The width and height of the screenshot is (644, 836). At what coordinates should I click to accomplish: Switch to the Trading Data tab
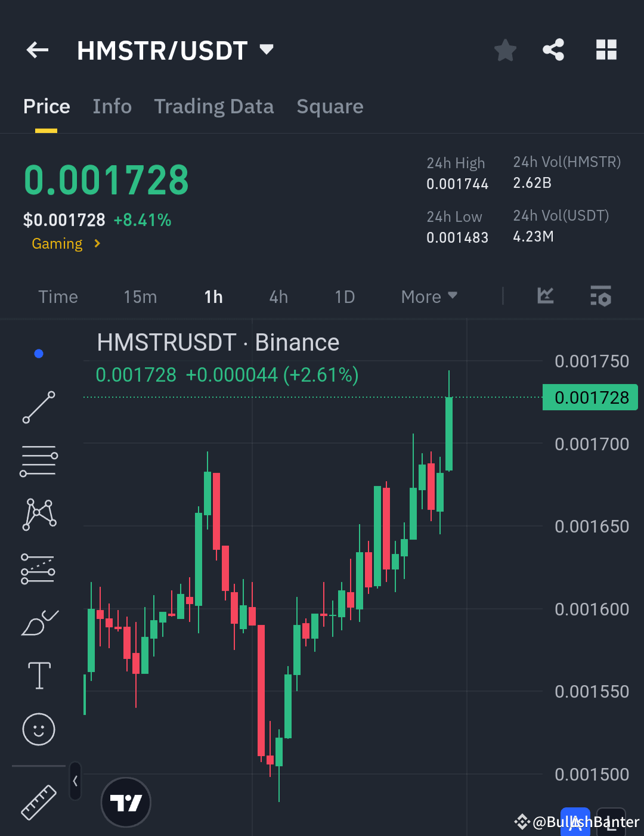pos(213,106)
